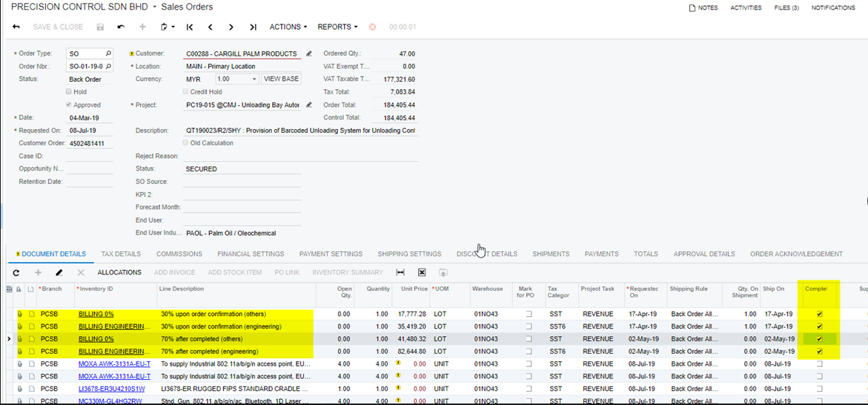Export grid to Excel icon
Screen dimensions: 868x405
point(422,273)
